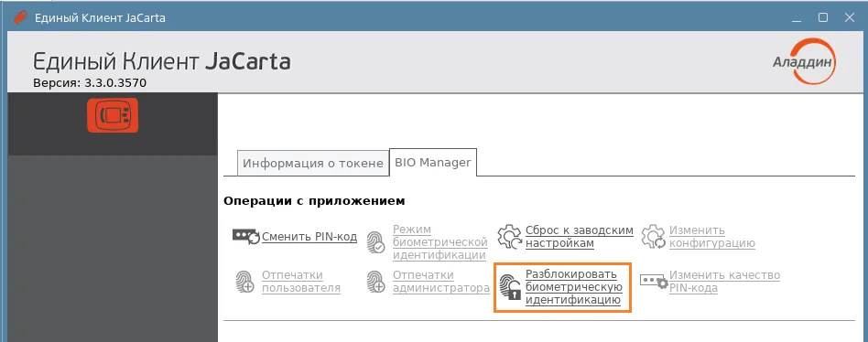Click the PIN-code change icon
Image resolution: width=868 pixels, height=342 pixels.
click(x=245, y=237)
